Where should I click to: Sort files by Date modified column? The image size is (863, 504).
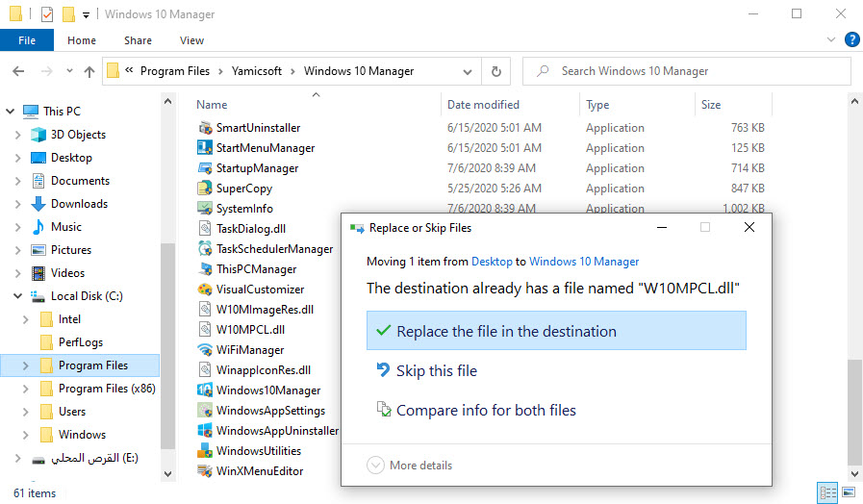point(483,105)
